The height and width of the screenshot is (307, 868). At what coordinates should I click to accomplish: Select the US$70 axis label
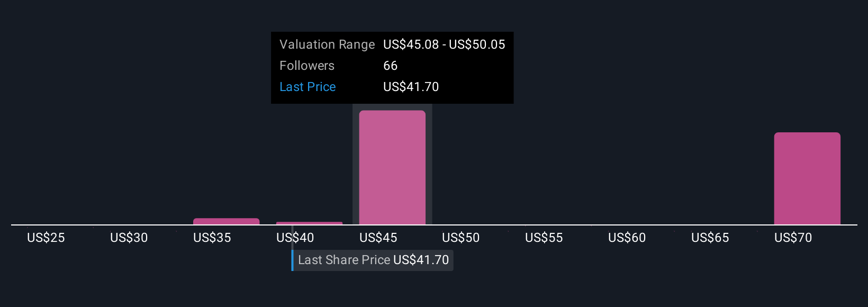(x=793, y=238)
